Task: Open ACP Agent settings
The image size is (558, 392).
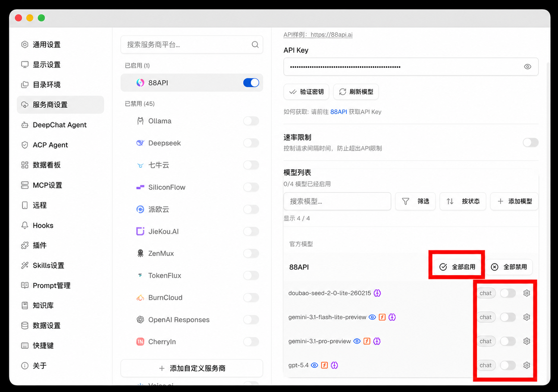Action: (60, 145)
